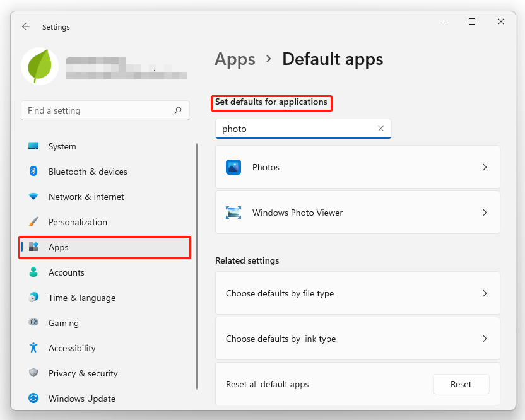The image size is (525, 420).
Task: Click the Accounts person icon
Action: point(33,272)
